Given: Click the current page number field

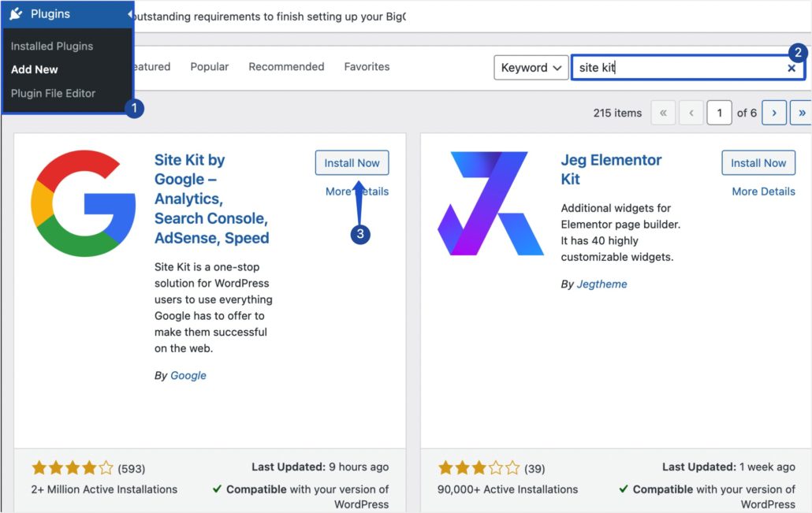Looking at the screenshot, I should 719,113.
